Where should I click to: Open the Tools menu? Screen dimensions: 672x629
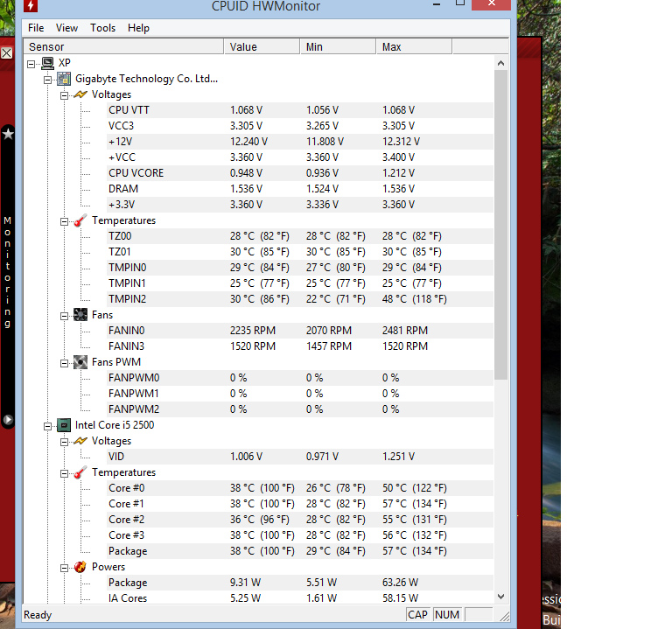[103, 28]
